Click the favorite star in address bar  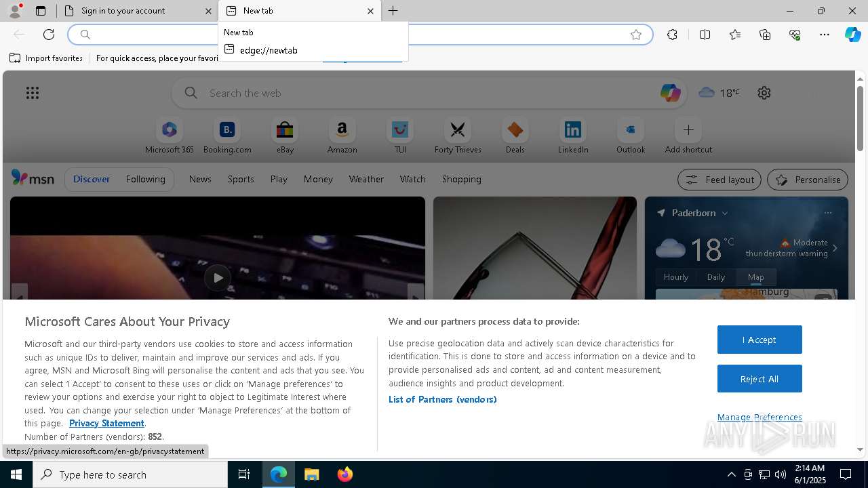636,35
